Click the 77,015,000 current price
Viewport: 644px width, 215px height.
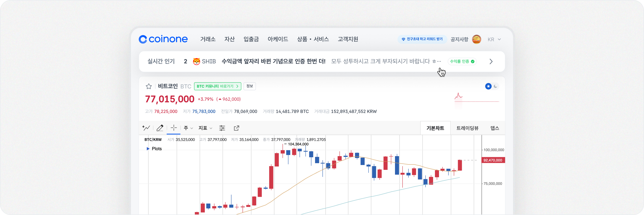[170, 99]
